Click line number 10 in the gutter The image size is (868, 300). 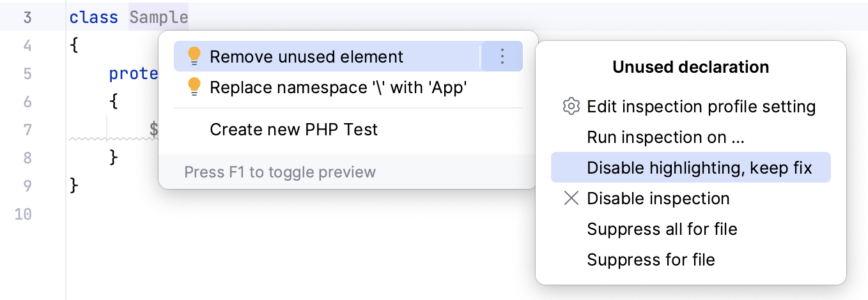[x=23, y=214]
